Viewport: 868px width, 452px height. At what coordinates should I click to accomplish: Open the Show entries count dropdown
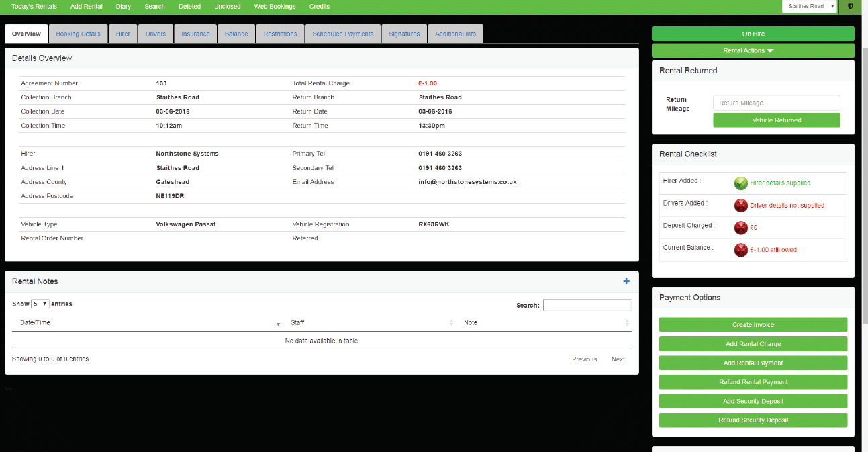point(40,304)
